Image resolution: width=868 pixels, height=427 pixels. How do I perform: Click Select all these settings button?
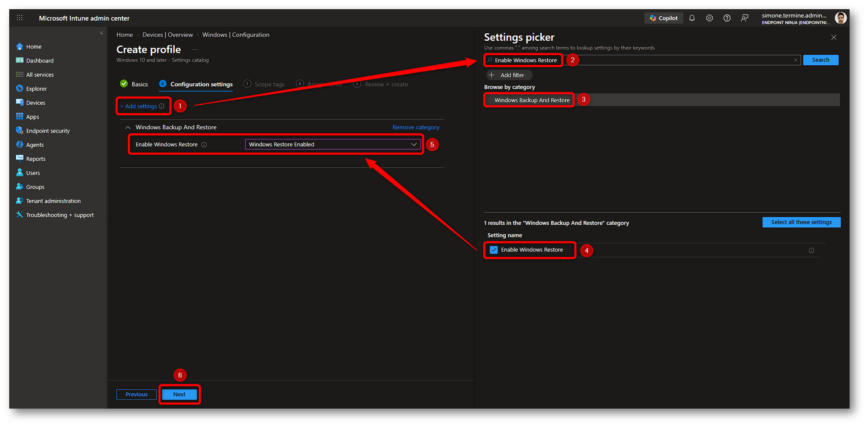tap(801, 222)
